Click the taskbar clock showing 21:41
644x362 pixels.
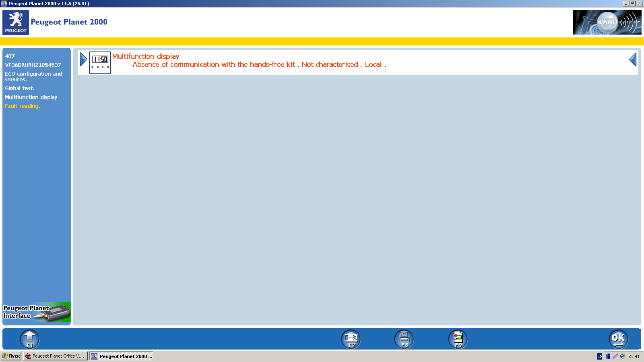click(x=634, y=356)
